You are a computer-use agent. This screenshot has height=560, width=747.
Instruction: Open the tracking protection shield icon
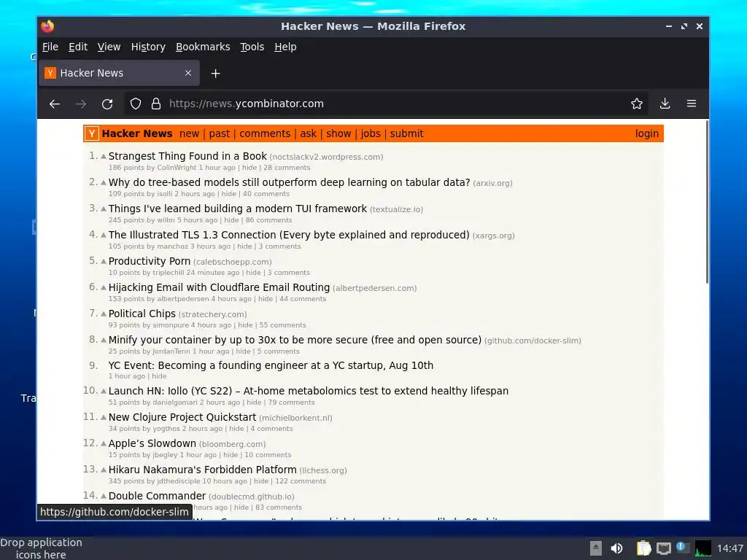tap(136, 104)
